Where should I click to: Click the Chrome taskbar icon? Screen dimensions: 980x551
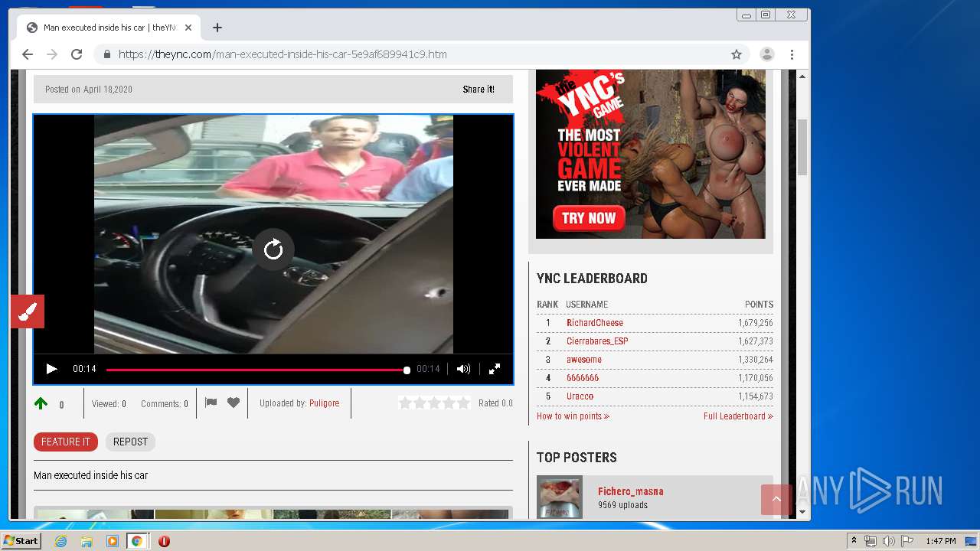coord(136,541)
